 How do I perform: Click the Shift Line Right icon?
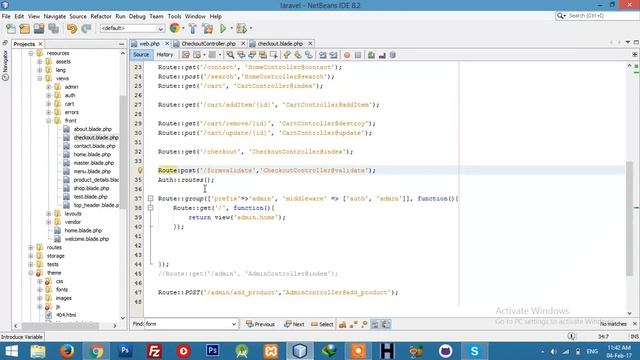333,55
